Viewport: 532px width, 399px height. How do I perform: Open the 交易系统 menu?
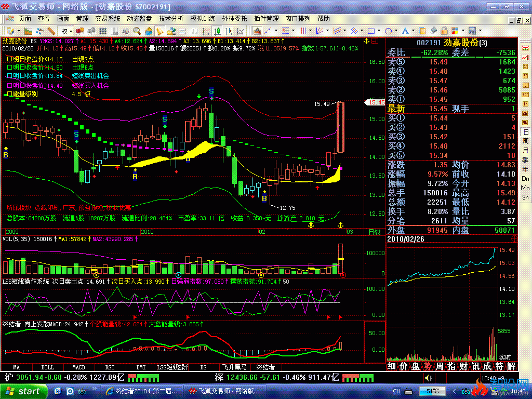(x=108, y=18)
